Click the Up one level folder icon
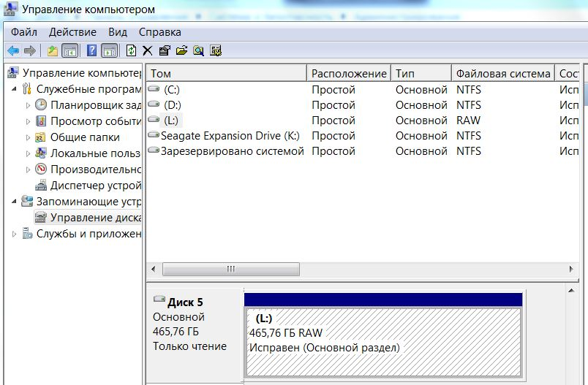588x385 pixels. 52,50
